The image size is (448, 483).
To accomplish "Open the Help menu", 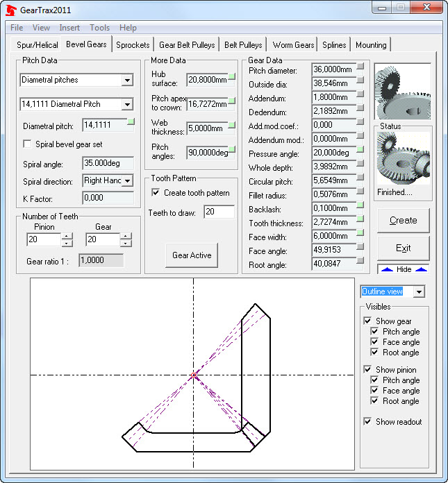I will click(x=128, y=28).
